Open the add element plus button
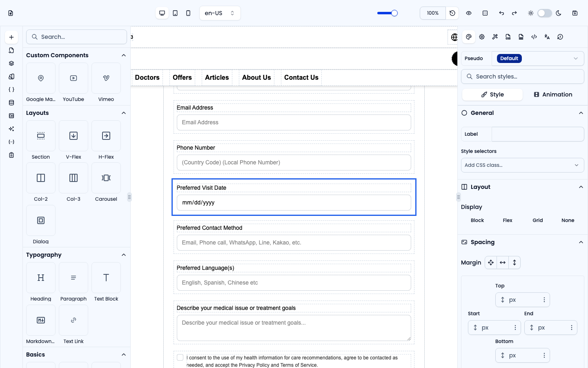 coord(11,37)
